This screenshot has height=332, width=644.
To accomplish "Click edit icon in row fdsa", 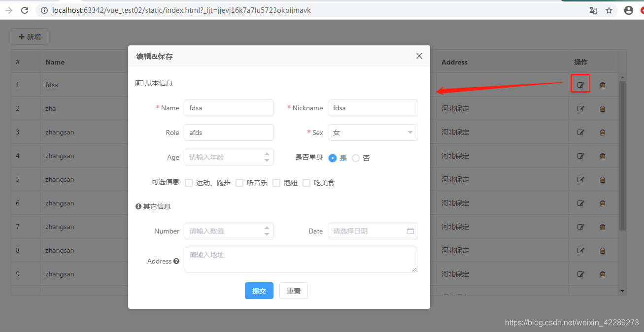I will (x=581, y=85).
